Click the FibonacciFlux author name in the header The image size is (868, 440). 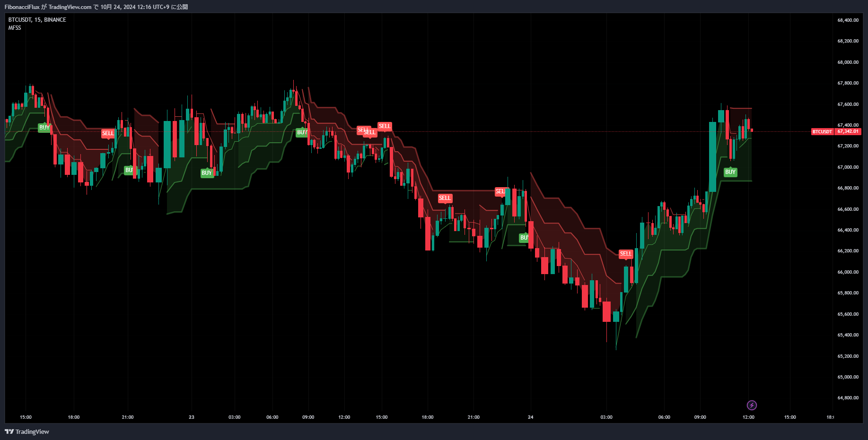click(x=22, y=7)
